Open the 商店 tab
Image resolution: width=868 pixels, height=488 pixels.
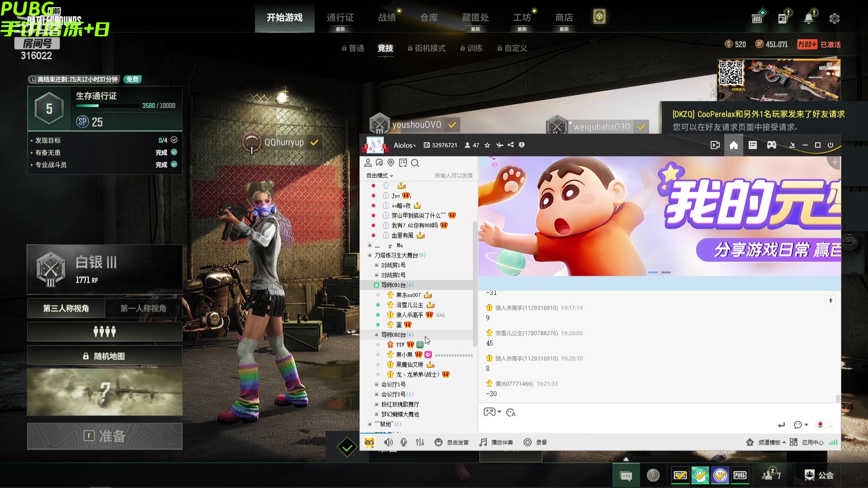564,18
